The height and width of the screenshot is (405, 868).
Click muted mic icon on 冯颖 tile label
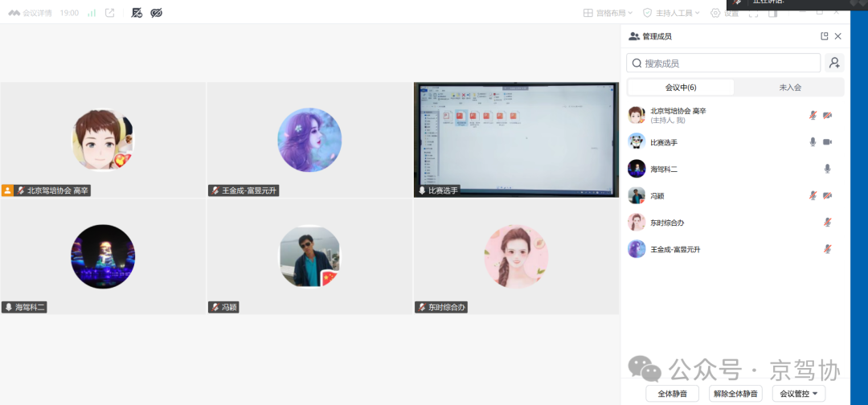215,307
